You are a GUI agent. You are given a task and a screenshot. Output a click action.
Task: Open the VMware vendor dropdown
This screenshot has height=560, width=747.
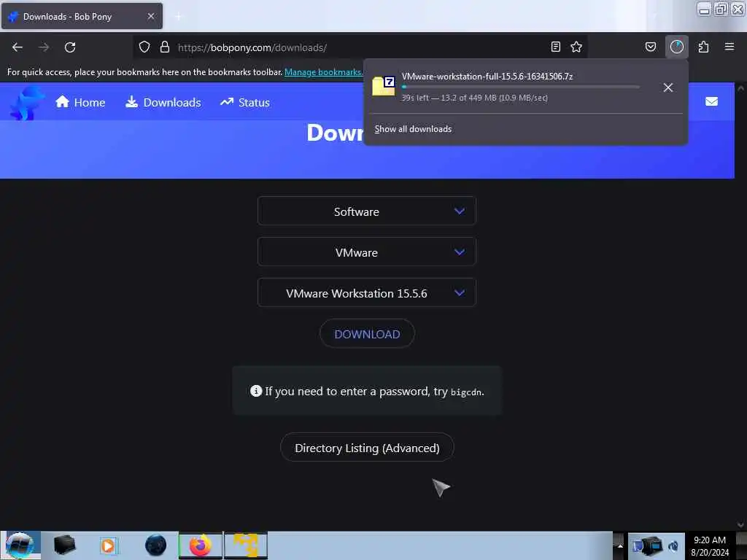[366, 252]
